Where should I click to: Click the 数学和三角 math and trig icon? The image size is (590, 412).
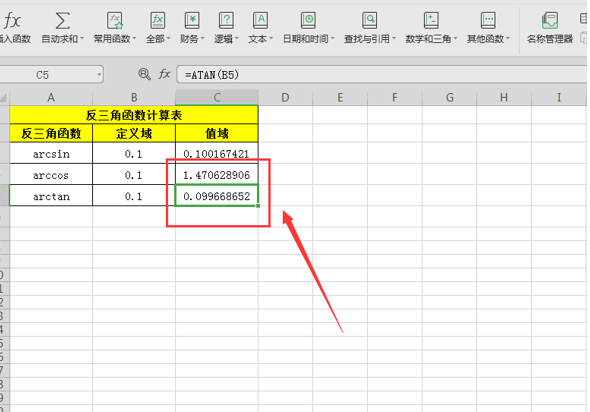(431, 20)
